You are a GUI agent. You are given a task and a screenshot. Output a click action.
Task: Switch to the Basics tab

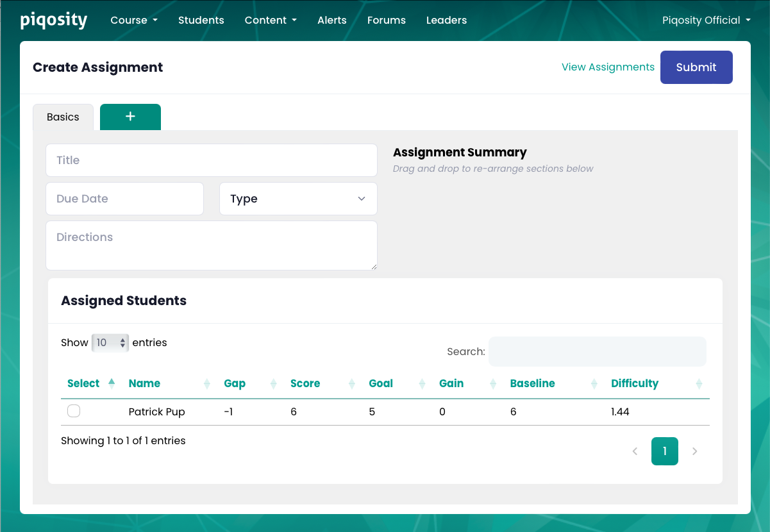pos(63,117)
